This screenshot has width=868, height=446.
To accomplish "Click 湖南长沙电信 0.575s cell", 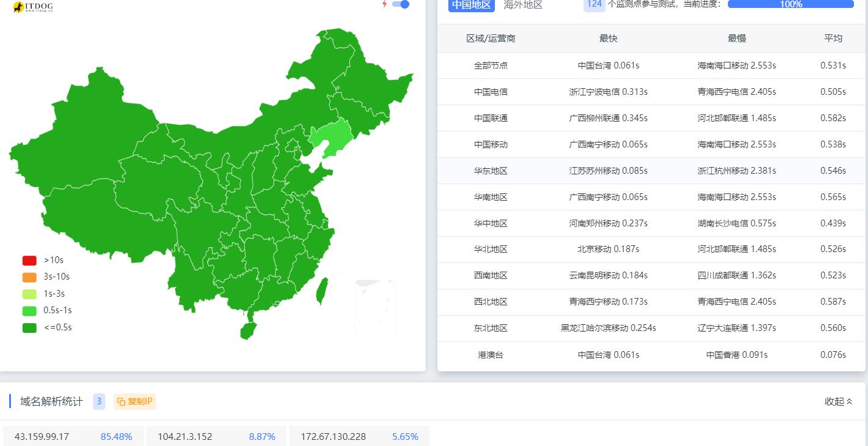I will pyautogui.click(x=736, y=223).
